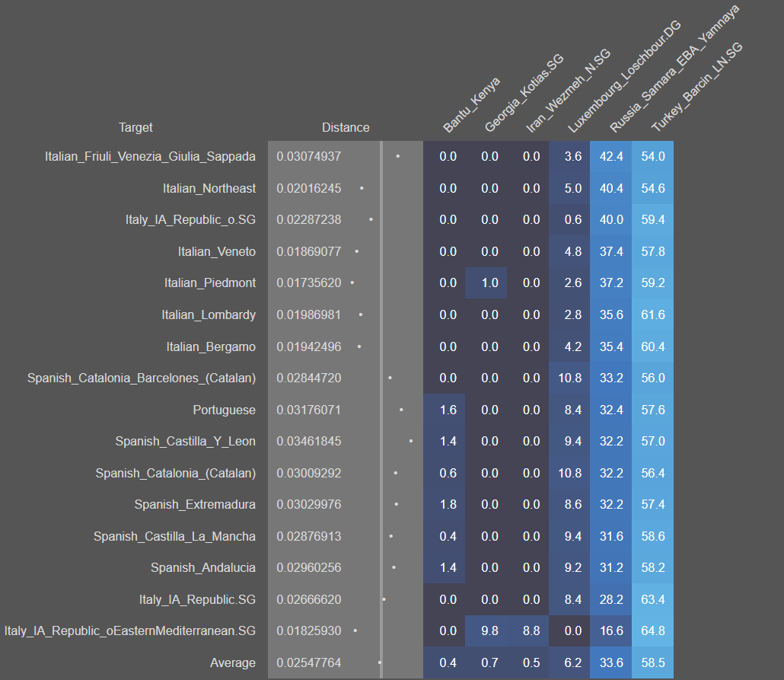Image resolution: width=784 pixels, height=680 pixels.
Task: Click the 63.4 cell in Italy_IA_Republic.SG row
Action: pyautogui.click(x=653, y=599)
